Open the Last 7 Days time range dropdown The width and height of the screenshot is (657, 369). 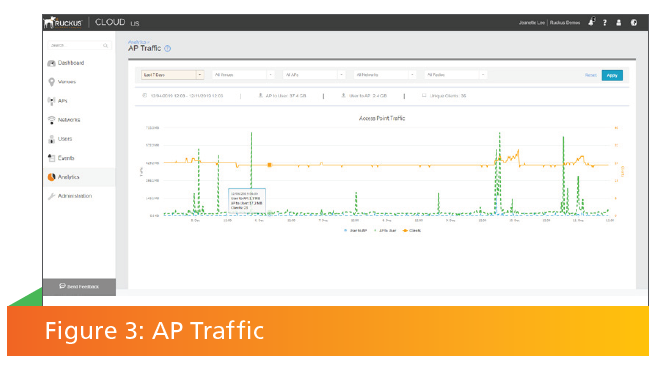173,75
